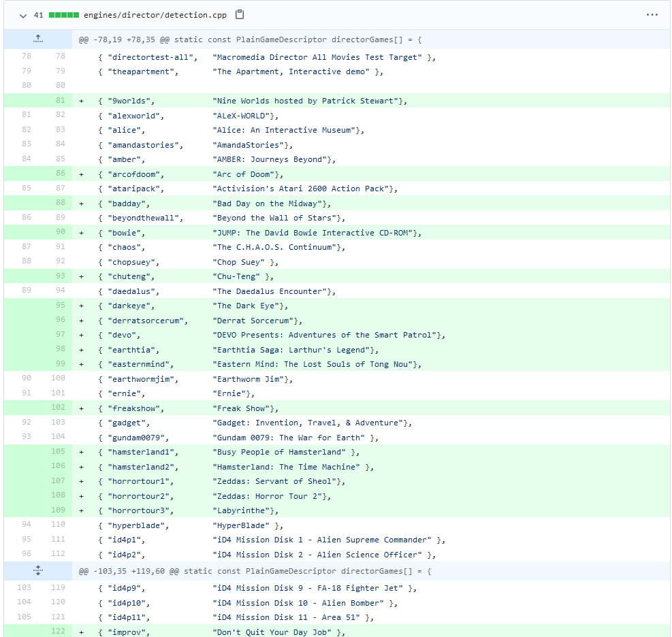Click text "Zeddas: Servant of Sheol"
This screenshot has height=637, width=672.
pos(274,481)
